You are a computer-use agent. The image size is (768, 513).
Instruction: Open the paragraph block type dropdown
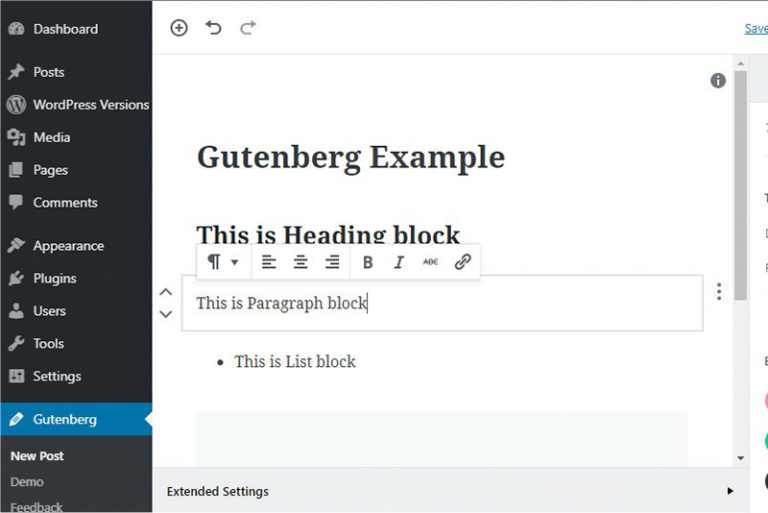tap(223, 262)
